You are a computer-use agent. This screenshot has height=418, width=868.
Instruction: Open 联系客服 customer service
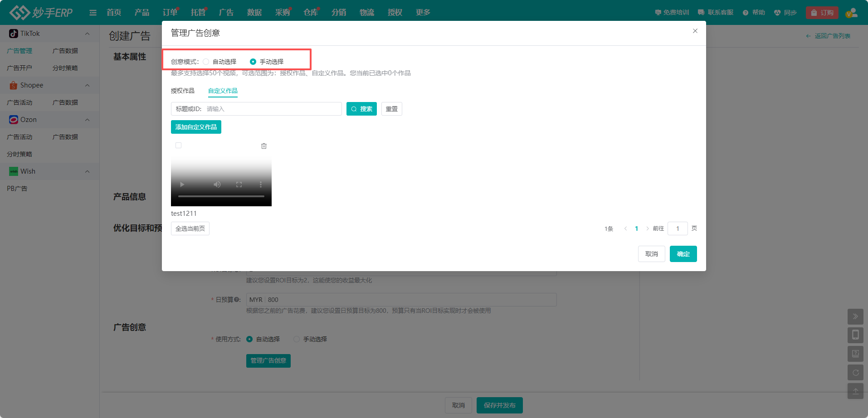[716, 13]
